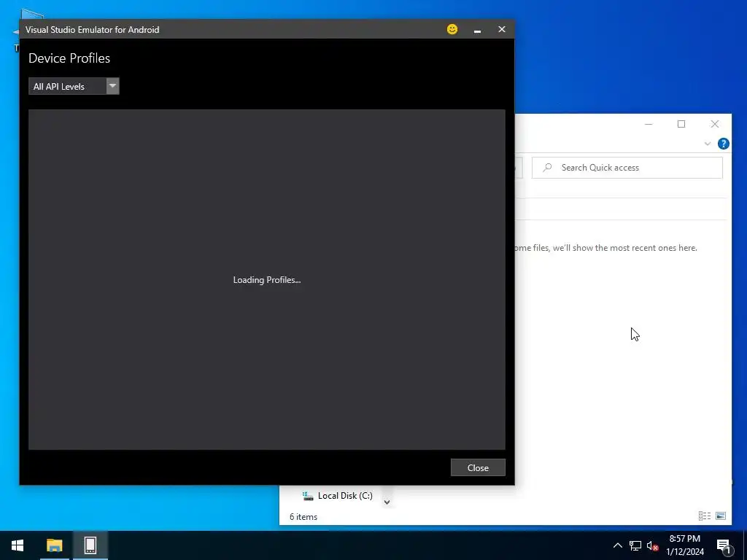Click the dropdown arrow beside All API Levels
Viewport: 747px width, 560px height.
[113, 86]
